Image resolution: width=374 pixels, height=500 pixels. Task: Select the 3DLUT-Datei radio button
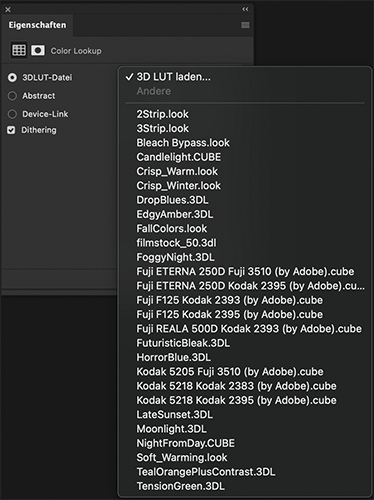pyautogui.click(x=12, y=78)
